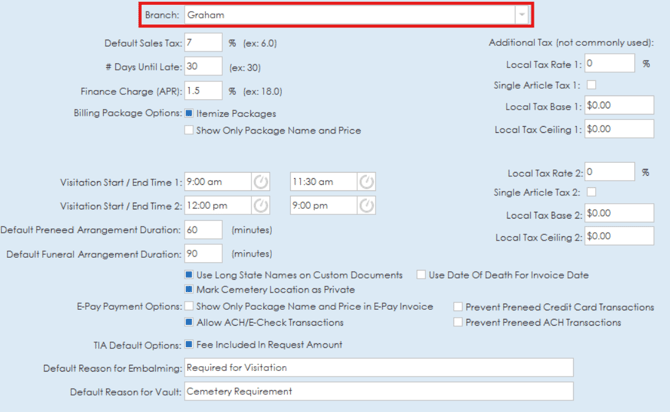
Task: Click the Local Tax Rate 1 field
Action: [x=610, y=63]
